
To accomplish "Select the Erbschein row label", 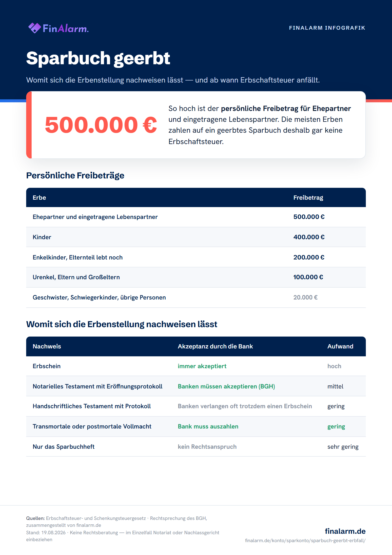I will 47,366.
